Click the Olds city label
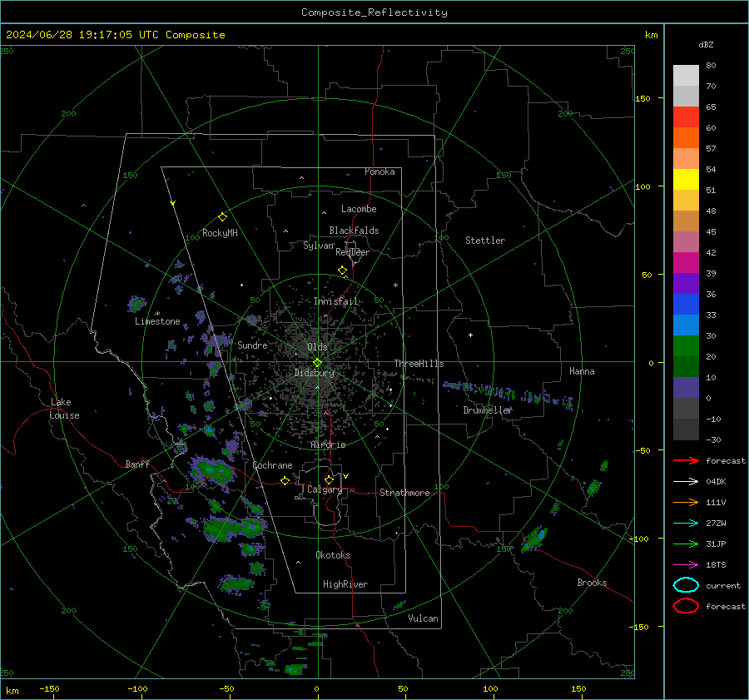This screenshot has width=749, height=700. click(318, 347)
